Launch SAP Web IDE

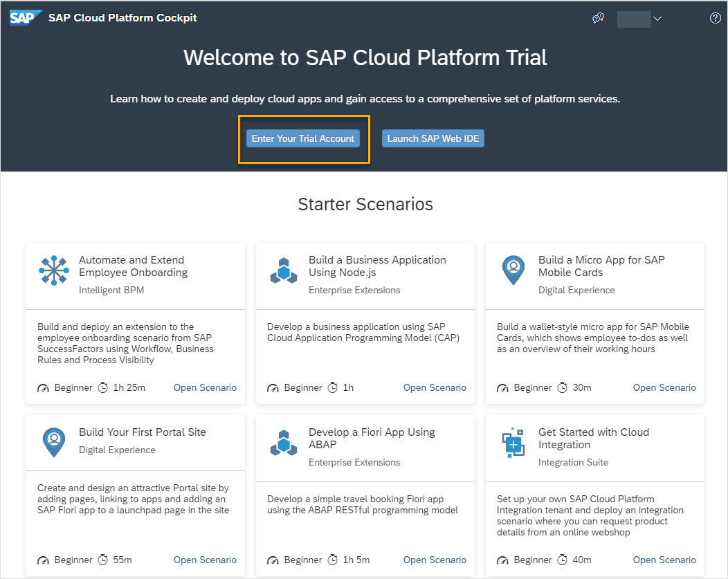tap(433, 138)
